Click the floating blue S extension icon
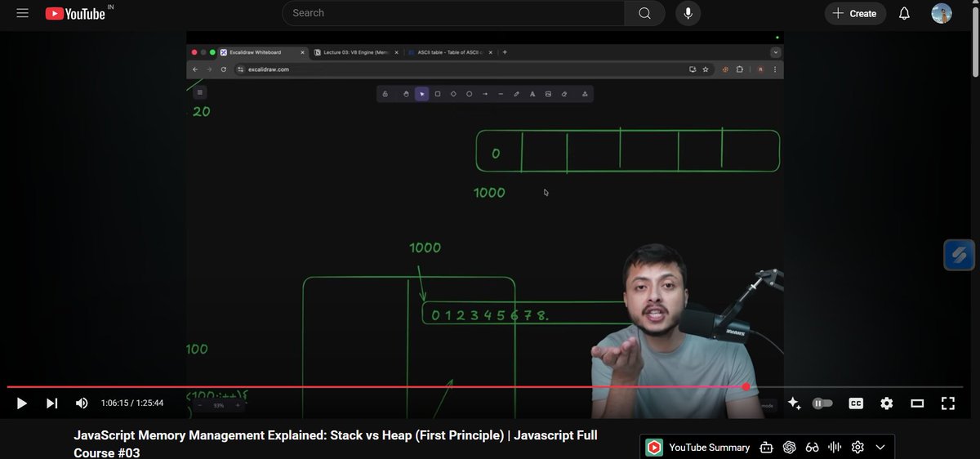 (960, 255)
